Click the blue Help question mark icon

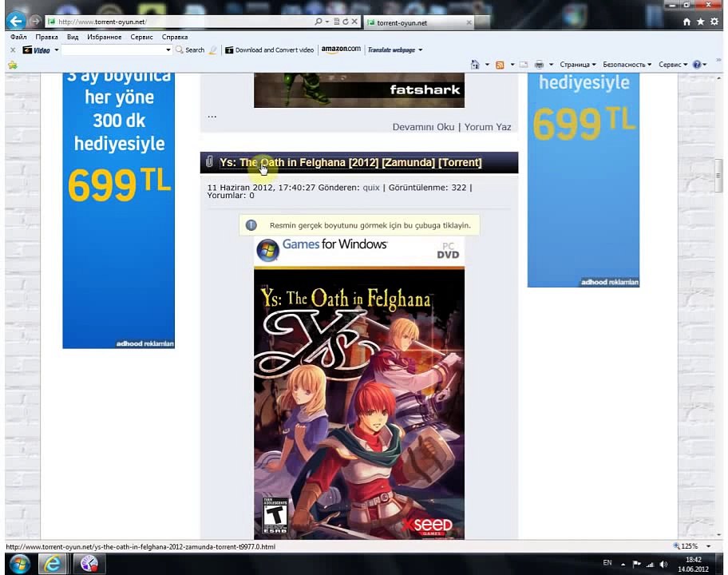697,65
